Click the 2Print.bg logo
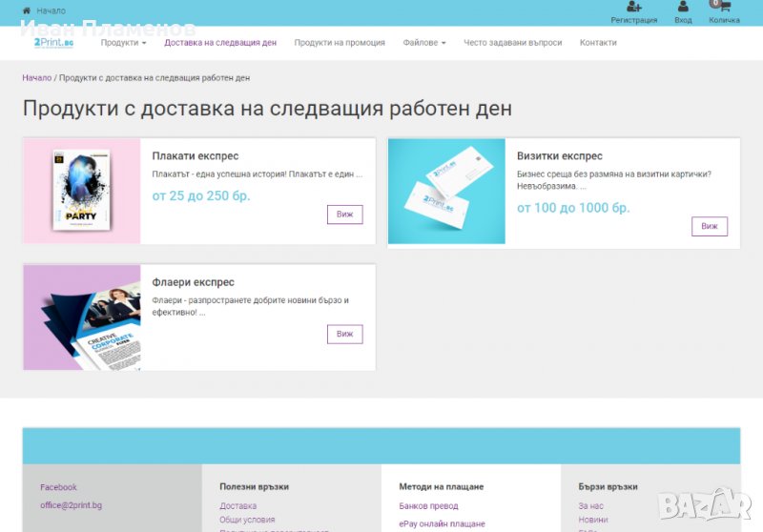Image resolution: width=763 pixels, height=532 pixels. (53, 42)
